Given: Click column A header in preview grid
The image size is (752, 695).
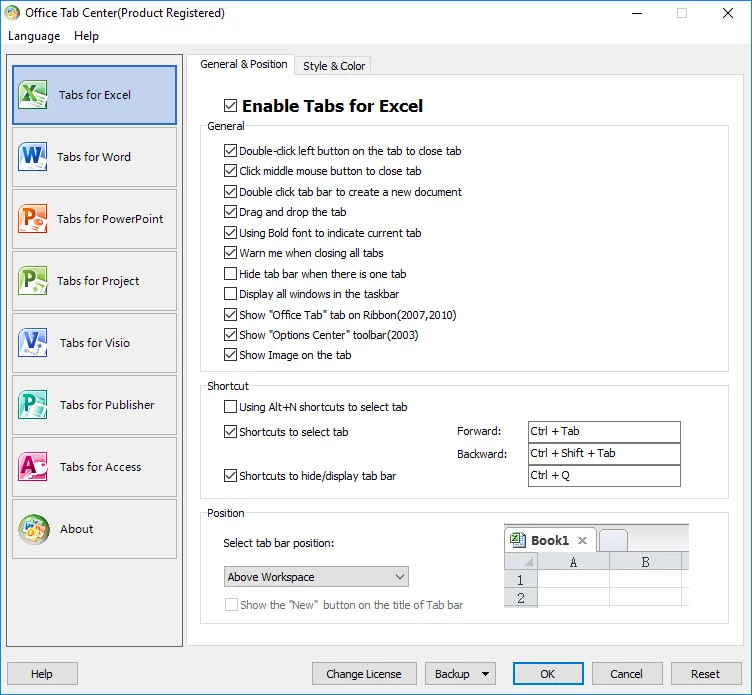Looking at the screenshot, I should click(x=573, y=562).
